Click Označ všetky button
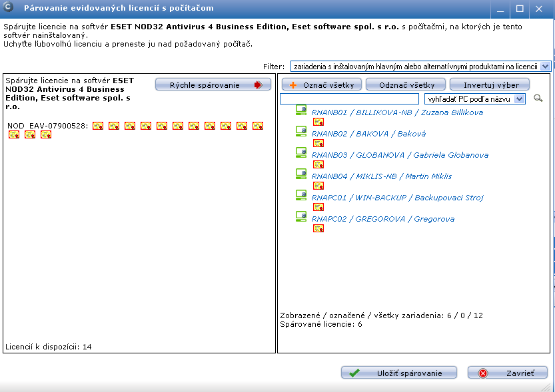The height and width of the screenshot is (392, 555). point(322,85)
